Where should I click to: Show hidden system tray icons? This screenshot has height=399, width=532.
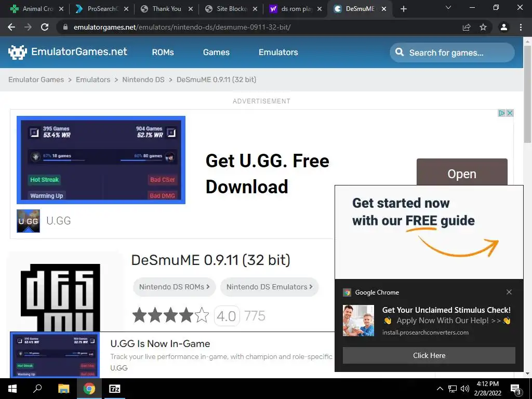click(440, 389)
